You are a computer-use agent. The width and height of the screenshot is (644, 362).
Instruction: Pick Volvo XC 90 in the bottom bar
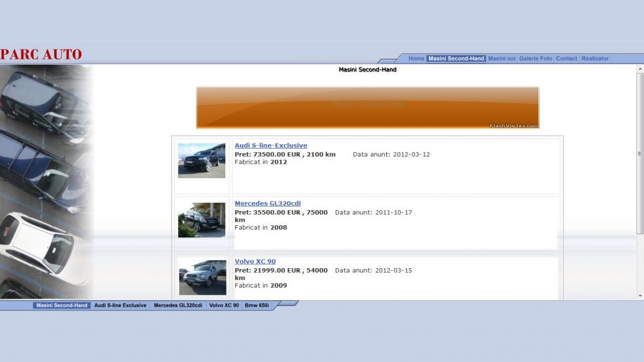click(224, 305)
